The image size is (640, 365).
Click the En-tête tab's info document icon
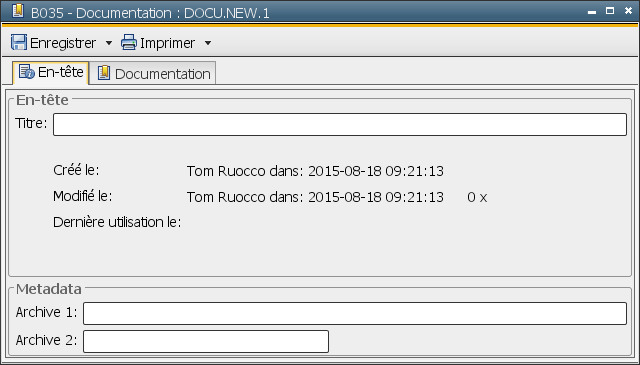[27, 72]
